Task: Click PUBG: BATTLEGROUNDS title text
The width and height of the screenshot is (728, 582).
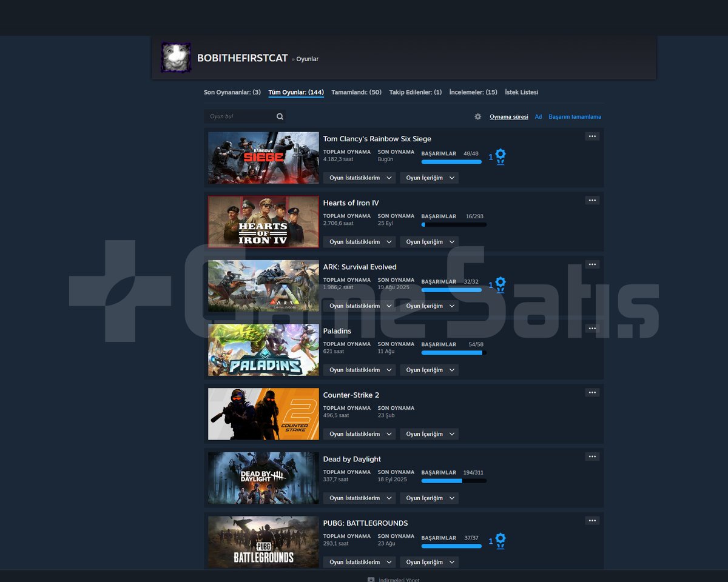Action: pos(365,523)
